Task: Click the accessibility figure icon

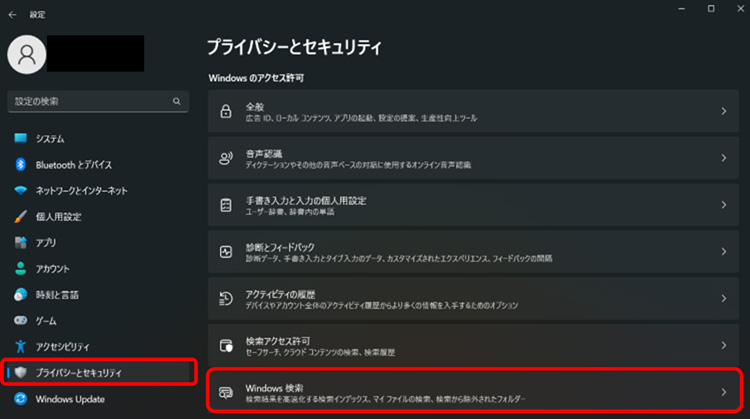Action: pyautogui.click(x=21, y=346)
